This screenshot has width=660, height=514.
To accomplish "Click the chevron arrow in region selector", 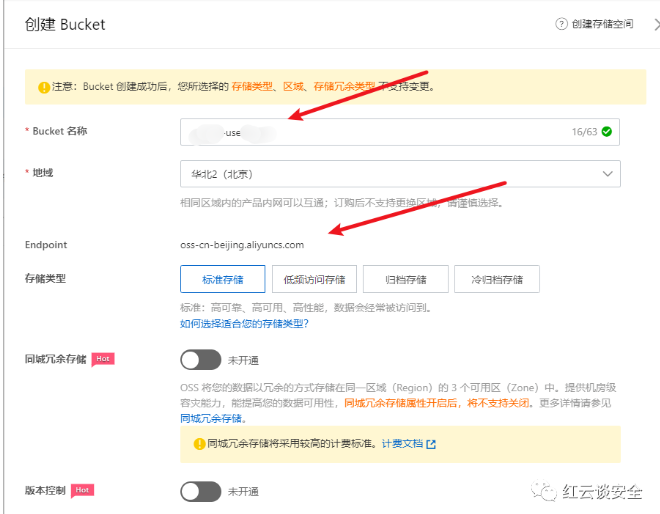I will (607, 173).
